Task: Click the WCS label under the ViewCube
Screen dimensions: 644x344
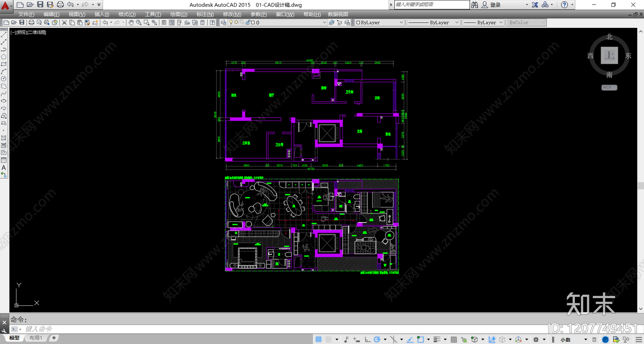Action: coord(609,87)
